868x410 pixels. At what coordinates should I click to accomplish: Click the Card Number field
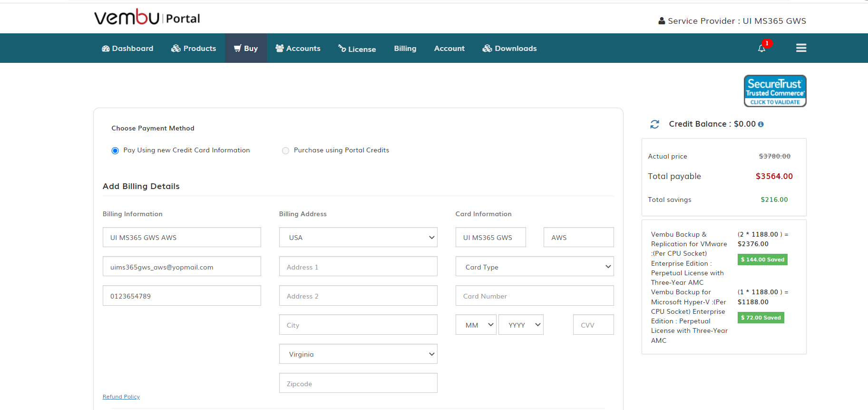coord(535,296)
